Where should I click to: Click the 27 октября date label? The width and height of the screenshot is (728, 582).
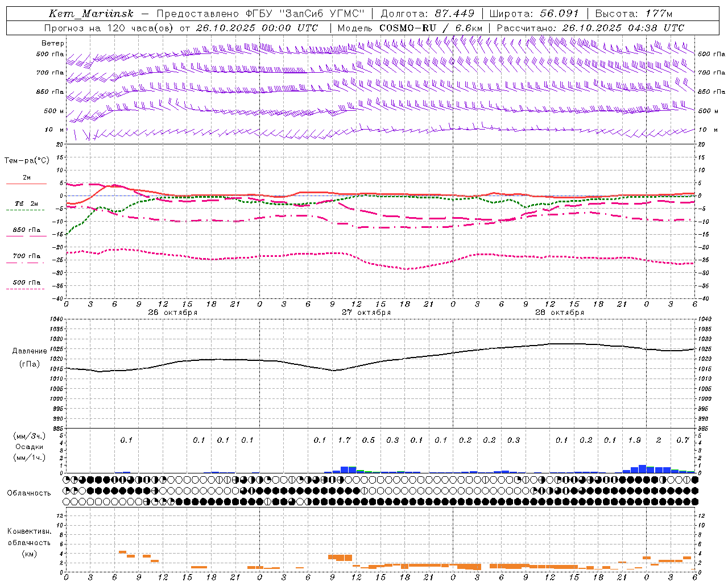coord(366,312)
